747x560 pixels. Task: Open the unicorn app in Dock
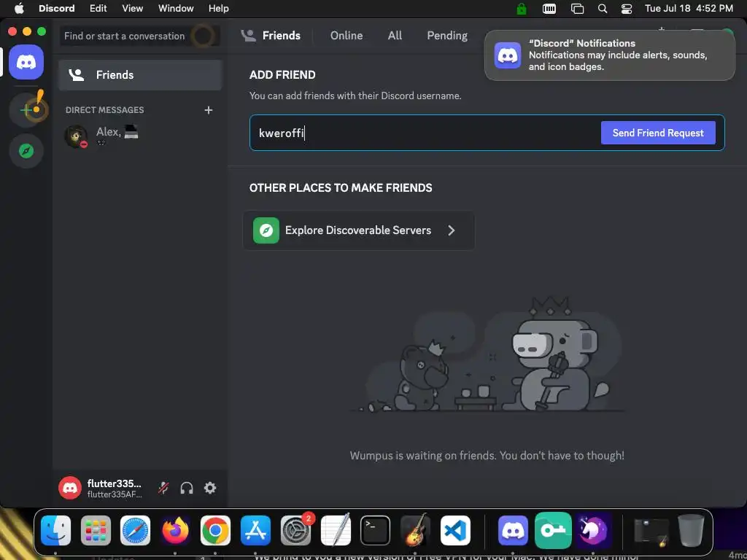[x=593, y=531]
